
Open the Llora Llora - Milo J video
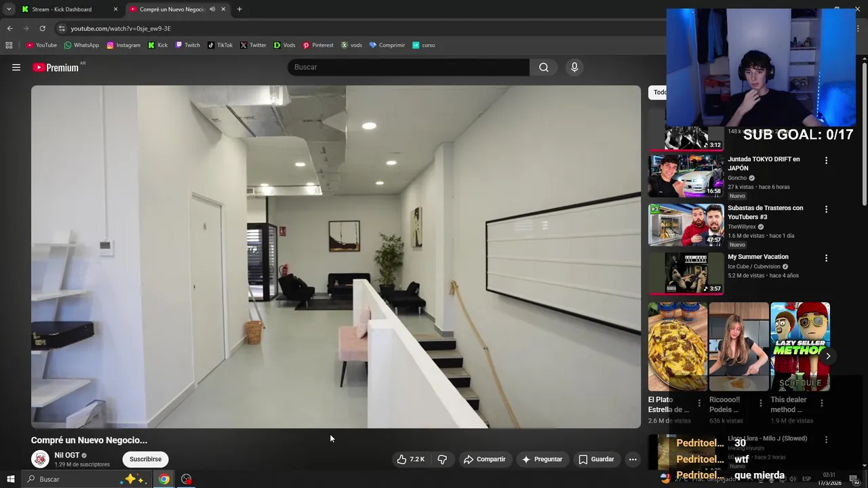[768, 439]
